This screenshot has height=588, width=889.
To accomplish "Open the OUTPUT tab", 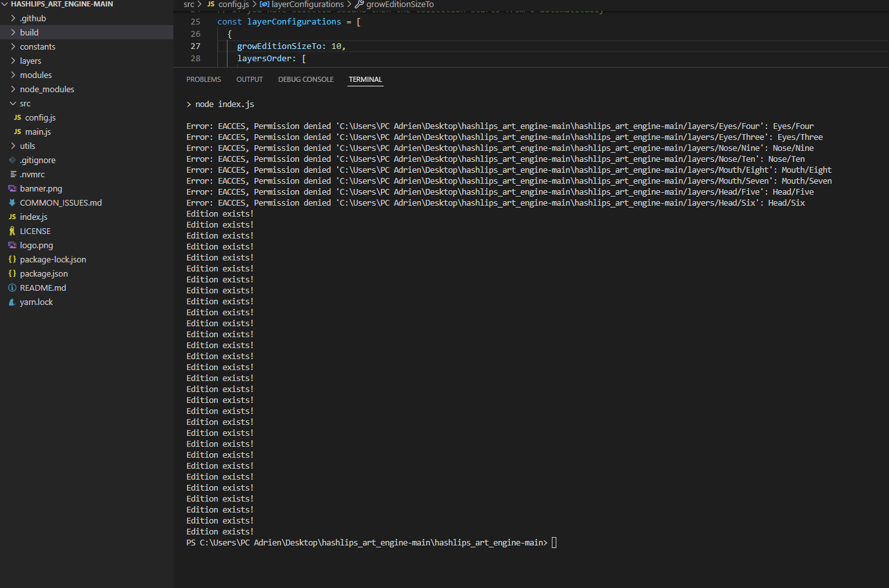I will [249, 79].
